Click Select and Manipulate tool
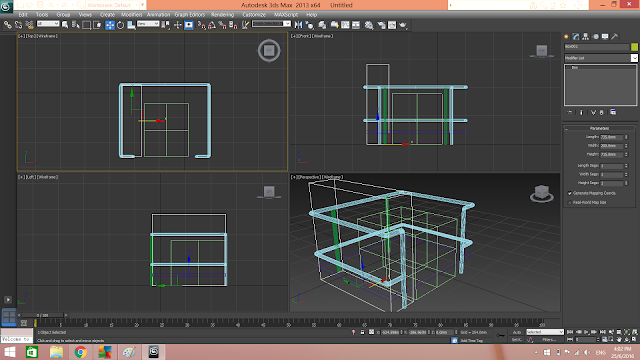Image resolution: width=640 pixels, height=360 pixels. tap(178, 25)
